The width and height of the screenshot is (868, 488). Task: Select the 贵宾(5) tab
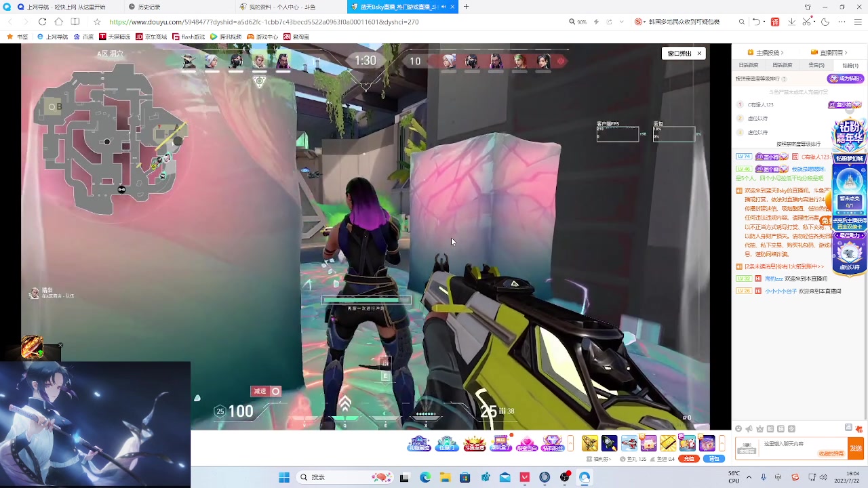(816, 65)
